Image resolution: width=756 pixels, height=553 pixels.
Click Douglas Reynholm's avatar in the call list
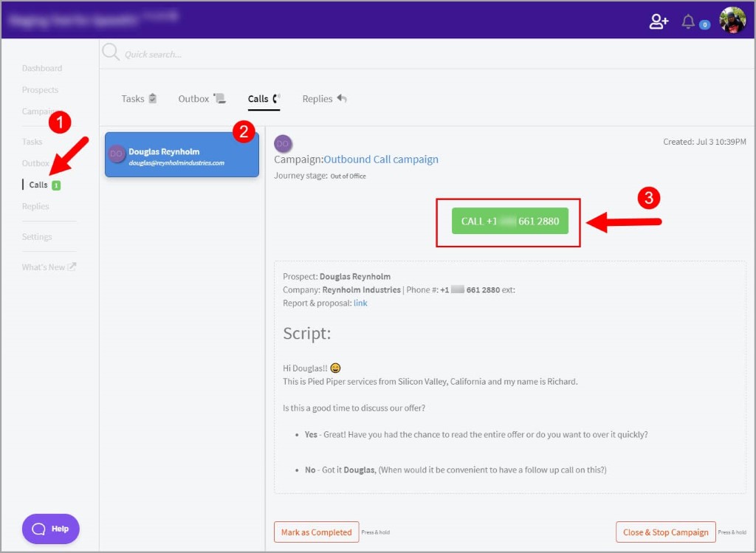pos(117,154)
